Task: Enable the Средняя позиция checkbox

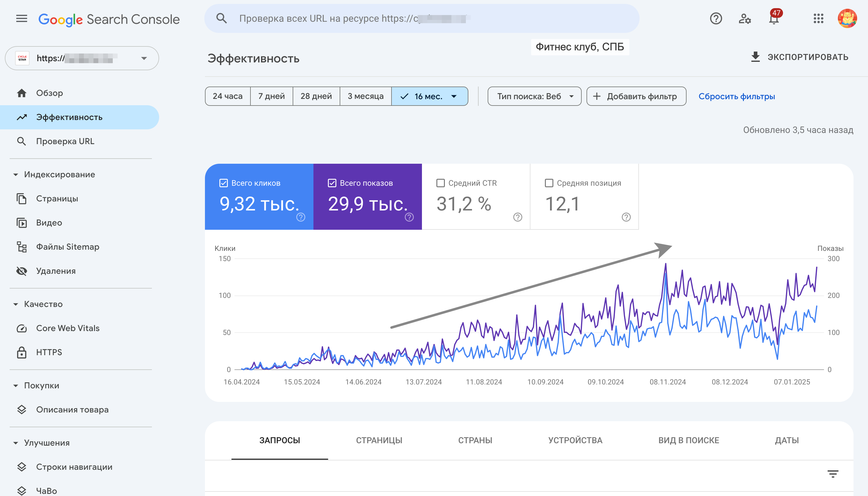Action: tap(549, 183)
